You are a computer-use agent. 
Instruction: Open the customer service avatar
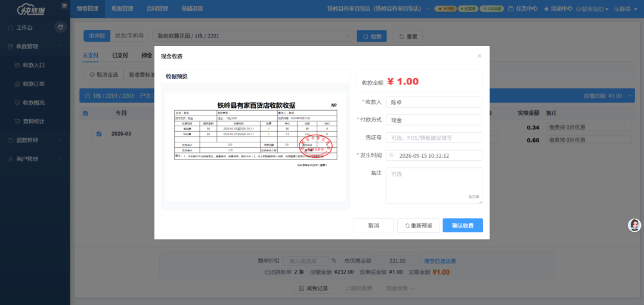click(634, 225)
